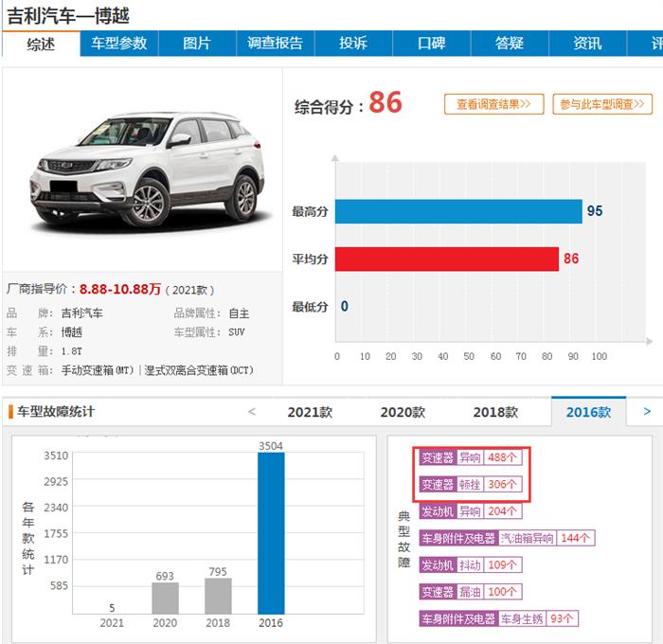
Task: Open the 变速器 漏油 100个 fault tag
Action: (471, 592)
